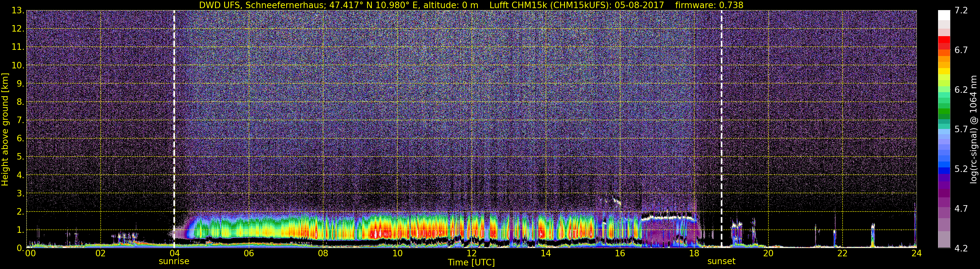Click the time tick label '16'

(x=620, y=253)
